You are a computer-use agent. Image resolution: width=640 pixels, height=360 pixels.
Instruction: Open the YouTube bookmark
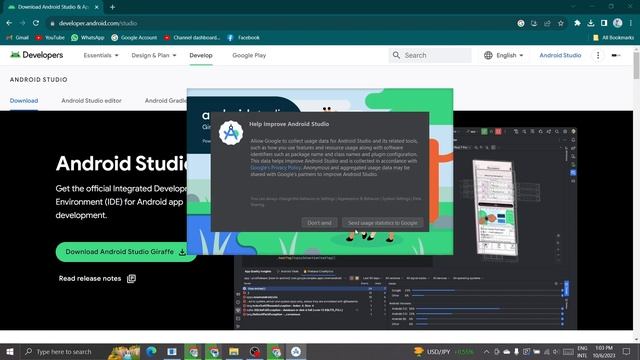(50, 38)
